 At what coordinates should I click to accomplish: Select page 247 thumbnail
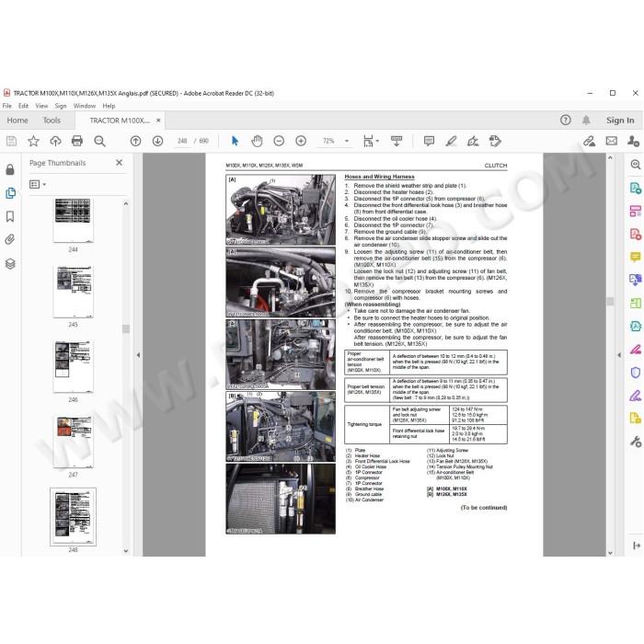tap(73, 442)
